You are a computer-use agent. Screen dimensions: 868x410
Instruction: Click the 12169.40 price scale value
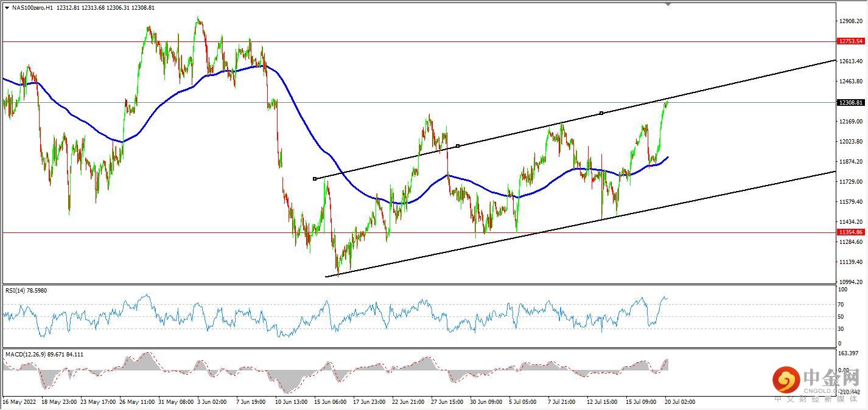pos(851,122)
